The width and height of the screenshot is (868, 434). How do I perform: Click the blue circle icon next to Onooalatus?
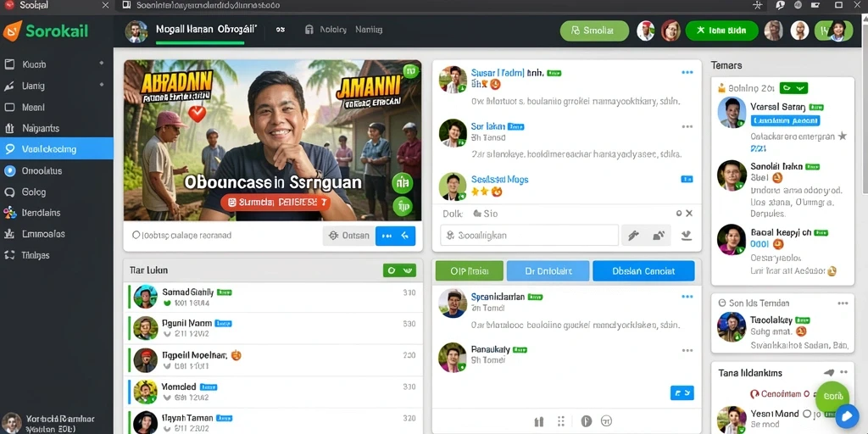click(x=9, y=170)
